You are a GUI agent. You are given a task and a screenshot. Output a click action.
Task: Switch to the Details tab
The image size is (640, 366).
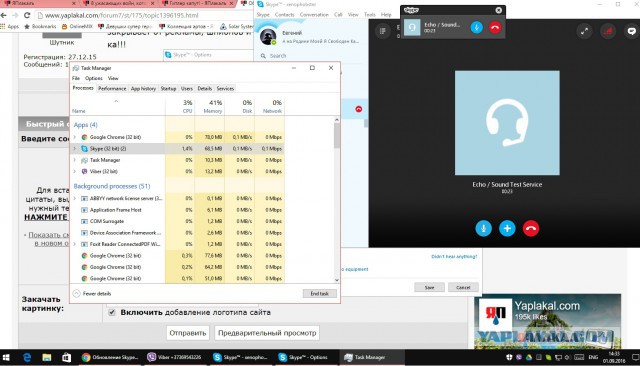(204, 89)
